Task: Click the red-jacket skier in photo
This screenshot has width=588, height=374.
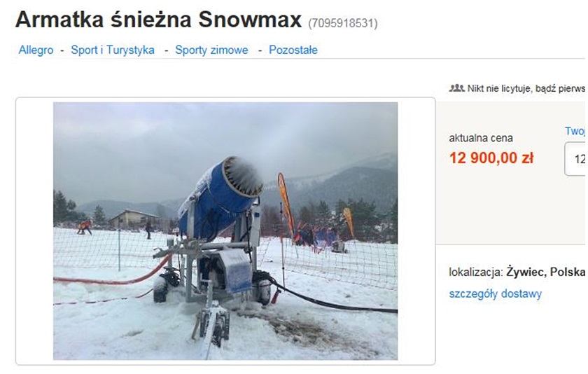Action: tap(85, 227)
